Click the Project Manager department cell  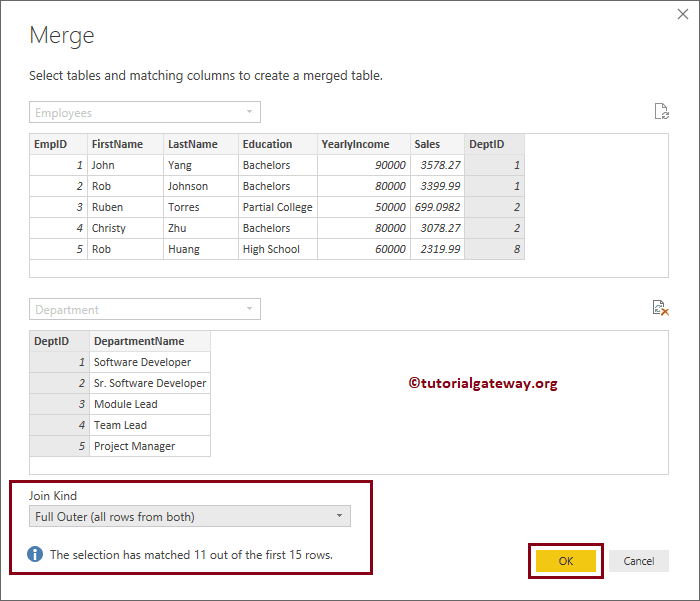[x=150, y=446]
